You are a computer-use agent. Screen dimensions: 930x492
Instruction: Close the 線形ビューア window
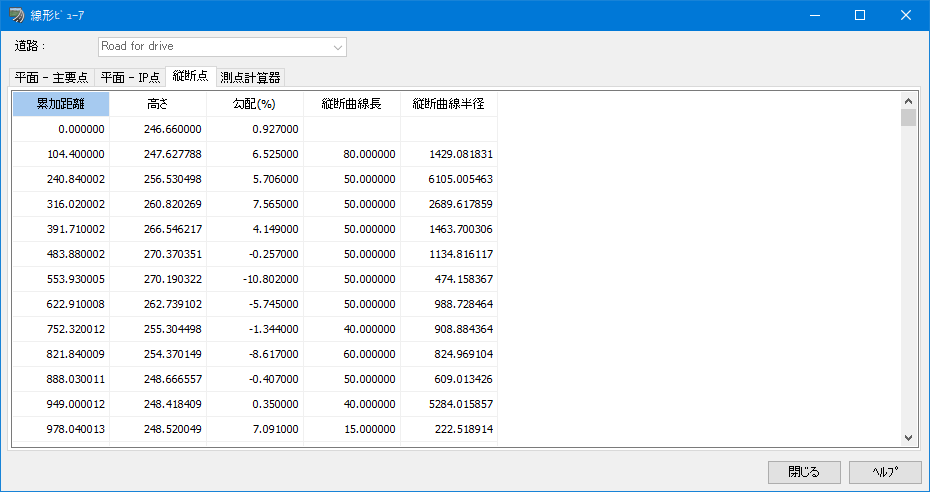(906, 15)
